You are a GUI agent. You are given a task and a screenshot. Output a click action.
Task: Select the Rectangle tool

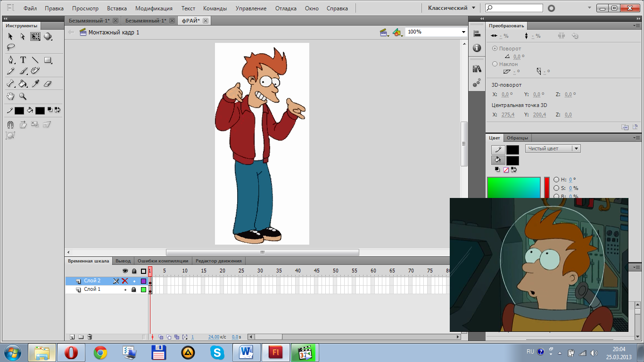click(x=48, y=60)
